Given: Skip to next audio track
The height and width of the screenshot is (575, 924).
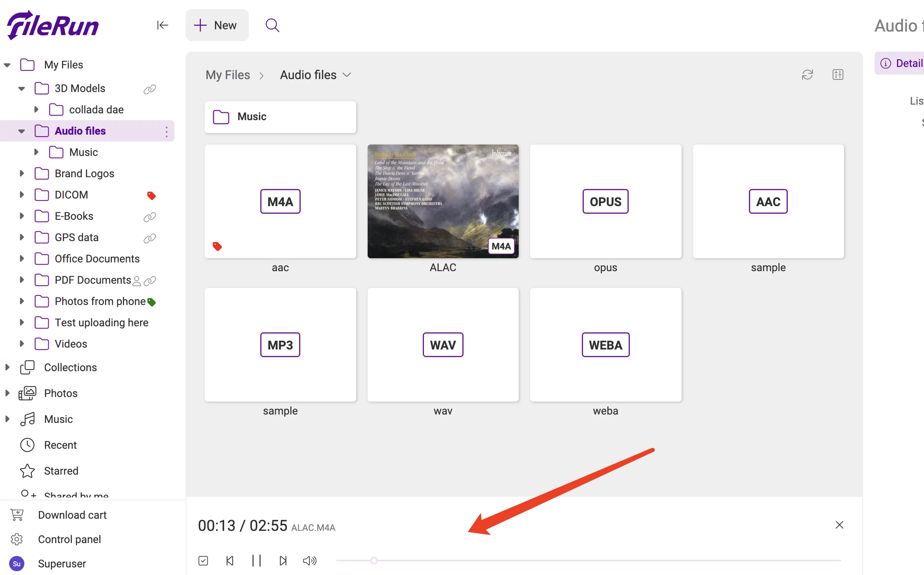Looking at the screenshot, I should 283,561.
